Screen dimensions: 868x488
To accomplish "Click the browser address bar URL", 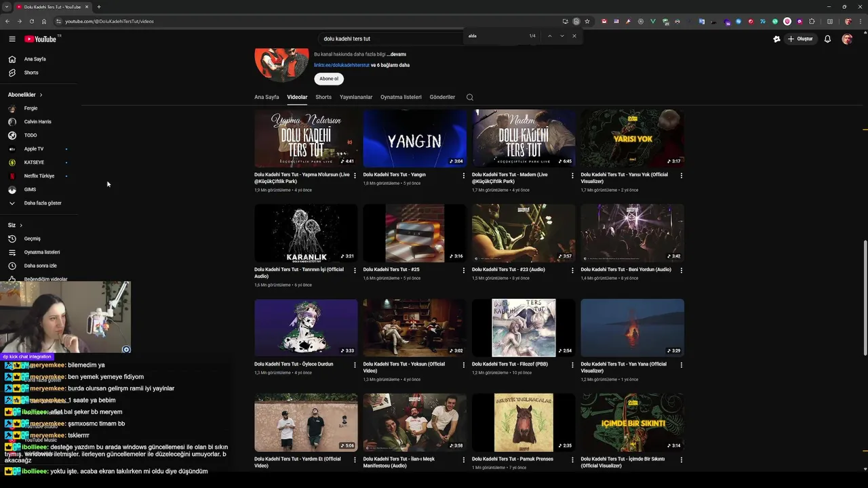I will [109, 21].
